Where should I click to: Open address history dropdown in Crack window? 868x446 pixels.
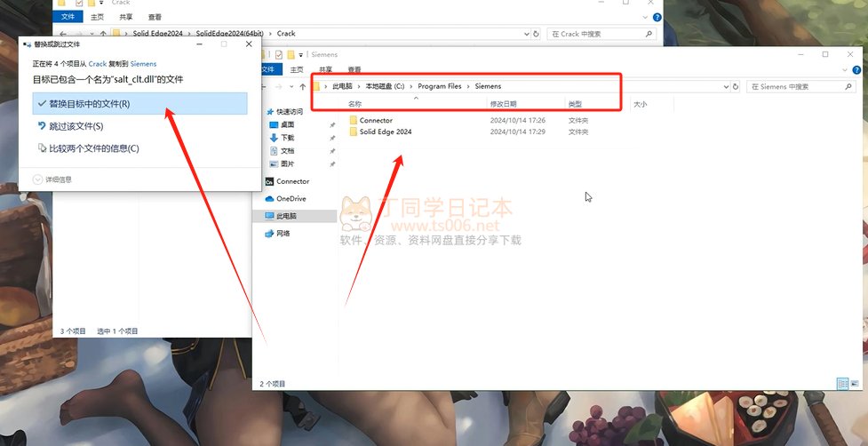pos(527,34)
